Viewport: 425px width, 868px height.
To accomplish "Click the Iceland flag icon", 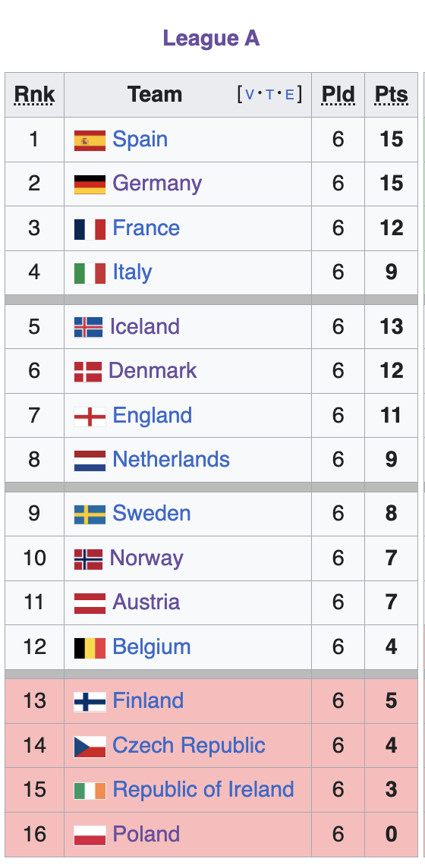I will click(x=89, y=327).
